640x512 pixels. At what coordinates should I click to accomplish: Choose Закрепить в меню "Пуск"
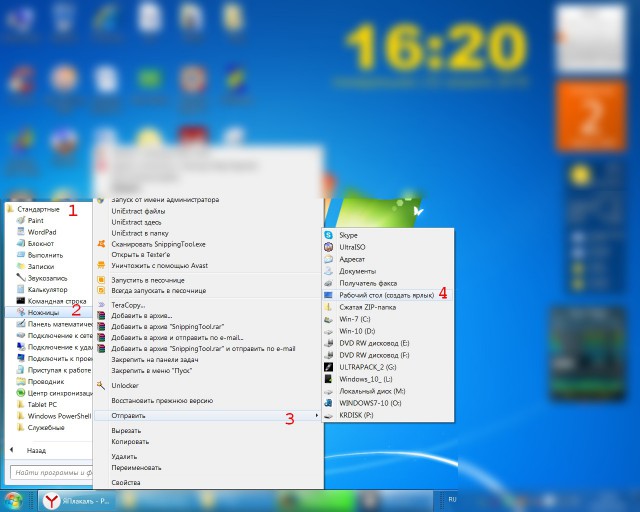click(152, 371)
